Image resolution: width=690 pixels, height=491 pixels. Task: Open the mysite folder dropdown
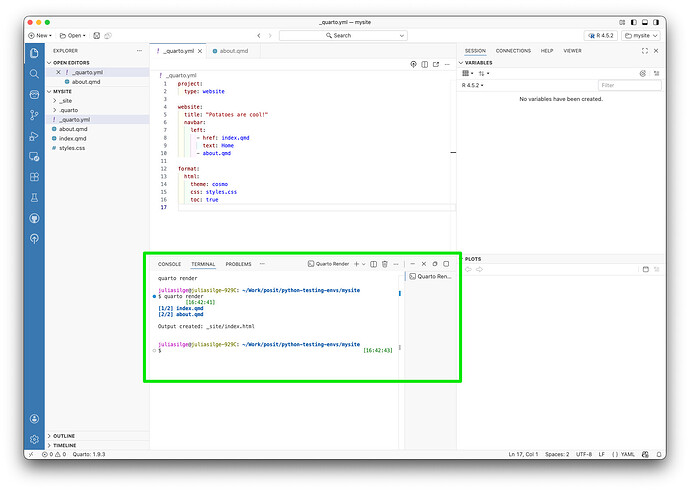(x=640, y=35)
